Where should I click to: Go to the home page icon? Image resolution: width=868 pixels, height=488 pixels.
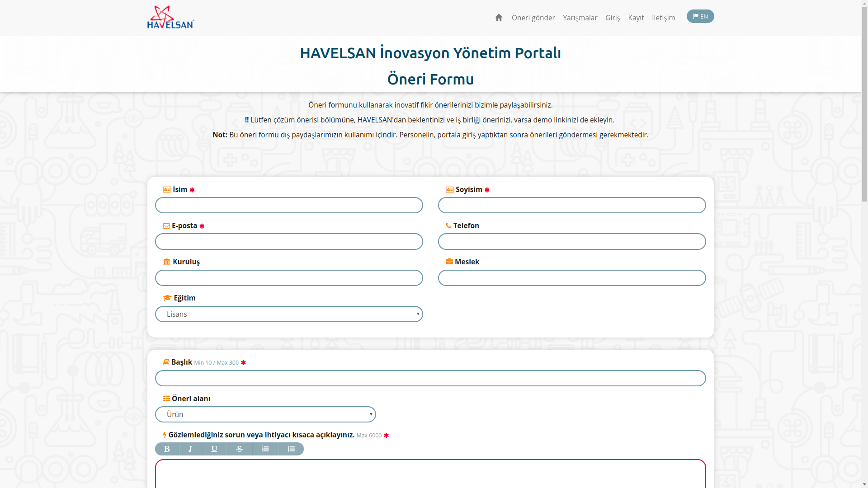pos(499,18)
